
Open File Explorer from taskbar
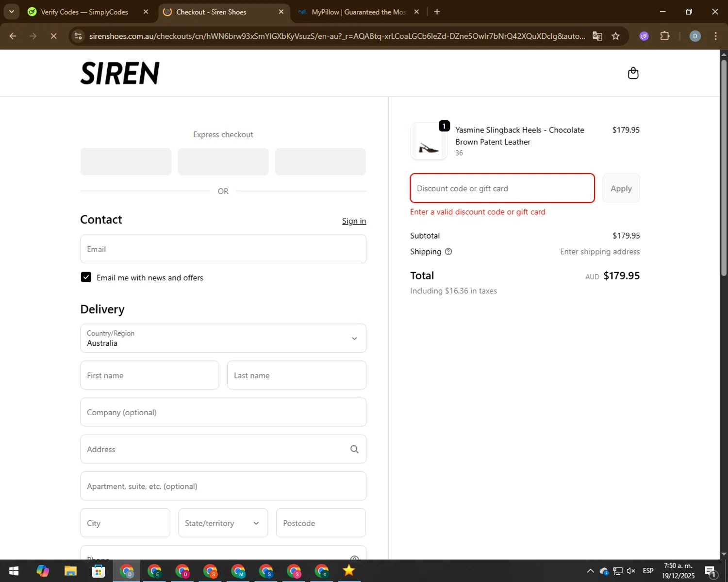[70, 571]
